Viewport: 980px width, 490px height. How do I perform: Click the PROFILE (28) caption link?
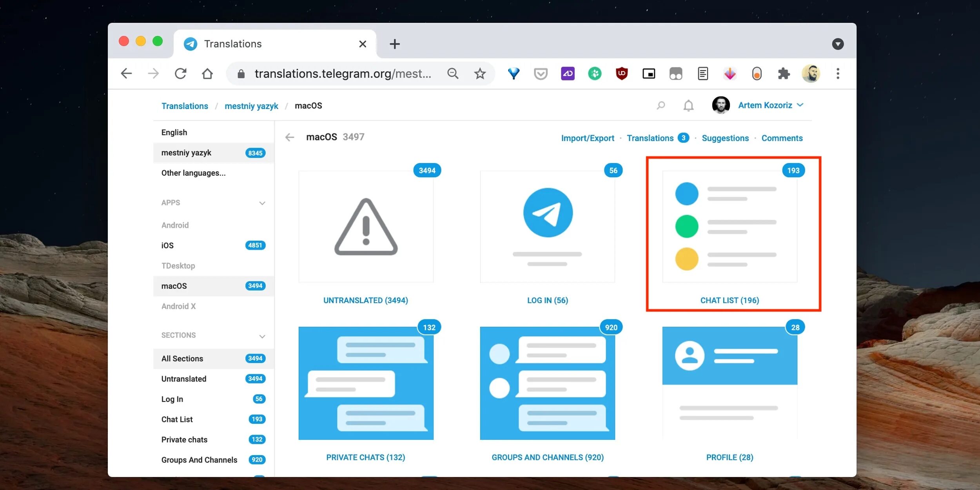click(x=730, y=457)
